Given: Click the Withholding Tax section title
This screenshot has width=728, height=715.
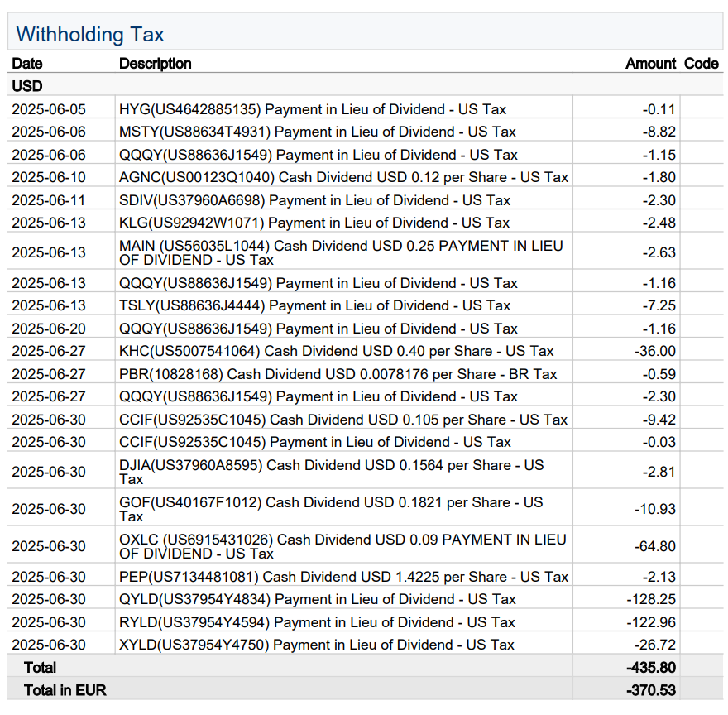Looking at the screenshot, I should 90,35.
